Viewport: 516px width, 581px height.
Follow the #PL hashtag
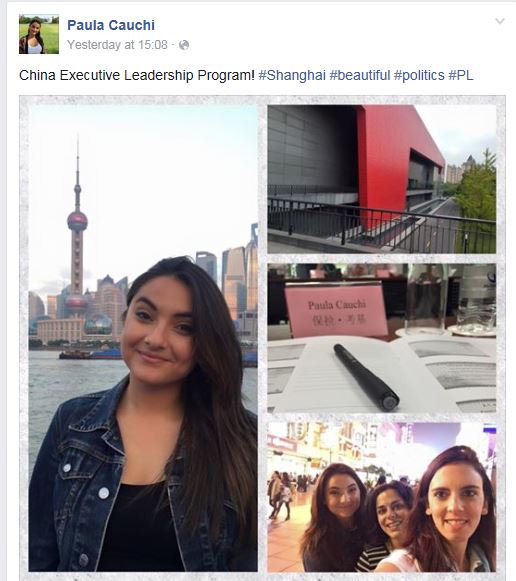tap(461, 75)
